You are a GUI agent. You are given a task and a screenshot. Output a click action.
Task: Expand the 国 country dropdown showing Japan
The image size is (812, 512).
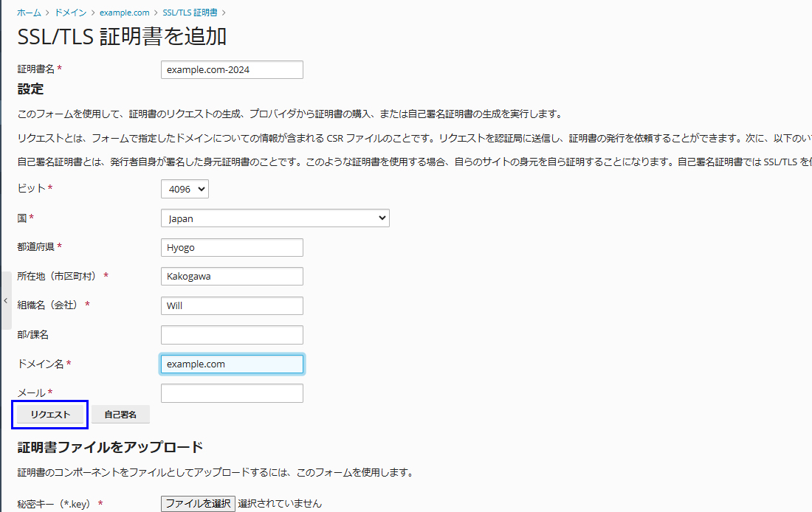coord(275,218)
